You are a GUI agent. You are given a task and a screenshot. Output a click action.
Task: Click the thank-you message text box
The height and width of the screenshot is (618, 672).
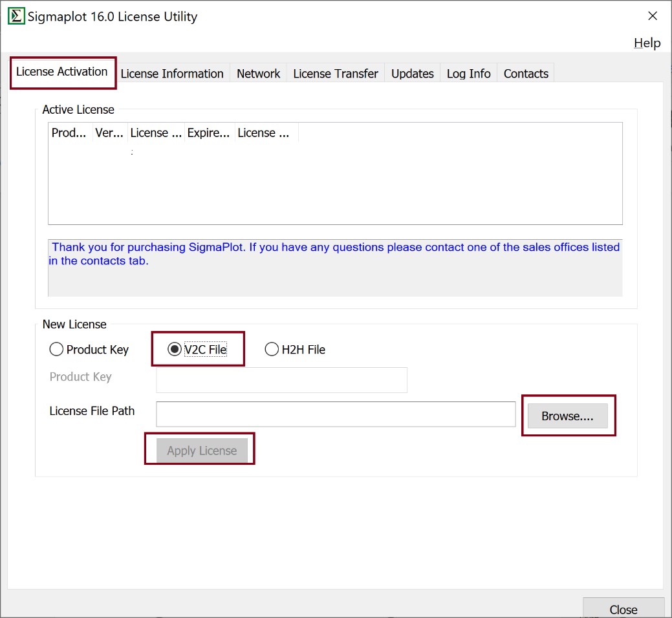tap(335, 268)
